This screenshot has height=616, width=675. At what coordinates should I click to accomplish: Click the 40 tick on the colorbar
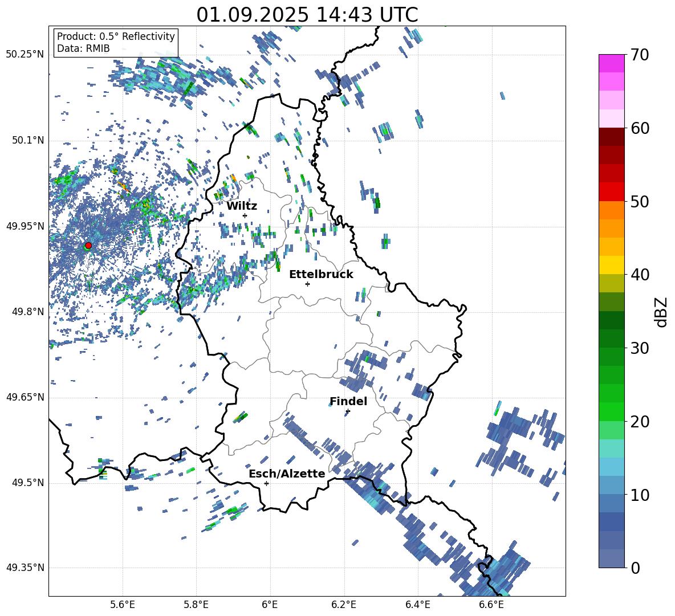[x=639, y=275]
